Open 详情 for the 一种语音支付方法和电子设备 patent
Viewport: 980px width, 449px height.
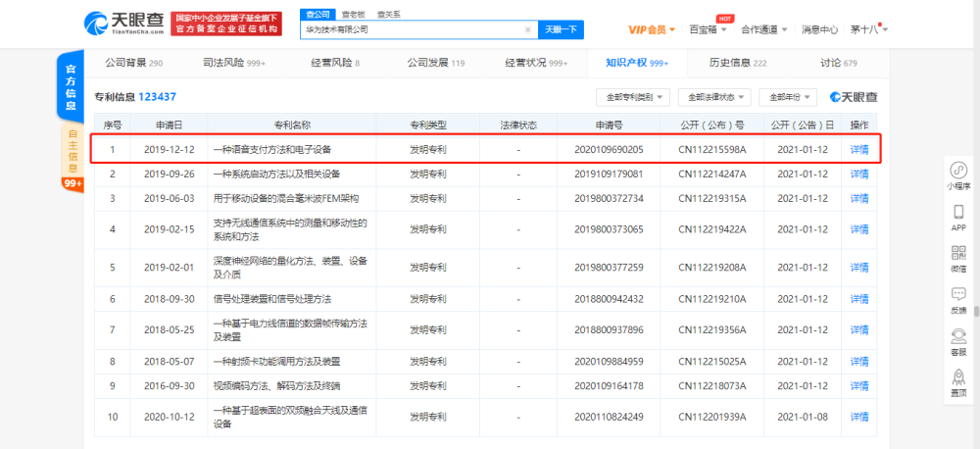coord(859,149)
